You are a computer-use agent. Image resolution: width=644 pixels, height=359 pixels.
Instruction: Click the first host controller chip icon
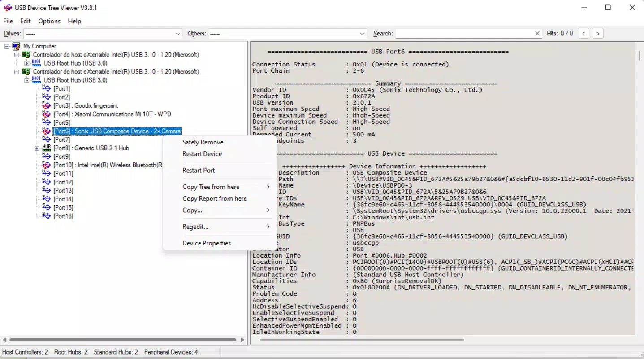click(26, 55)
